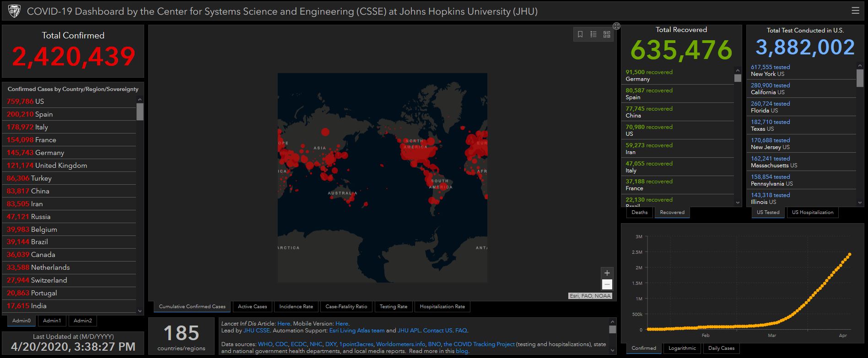The image size is (868, 358).
Task: Visit the COVID Tracking Project link
Action: tap(479, 344)
